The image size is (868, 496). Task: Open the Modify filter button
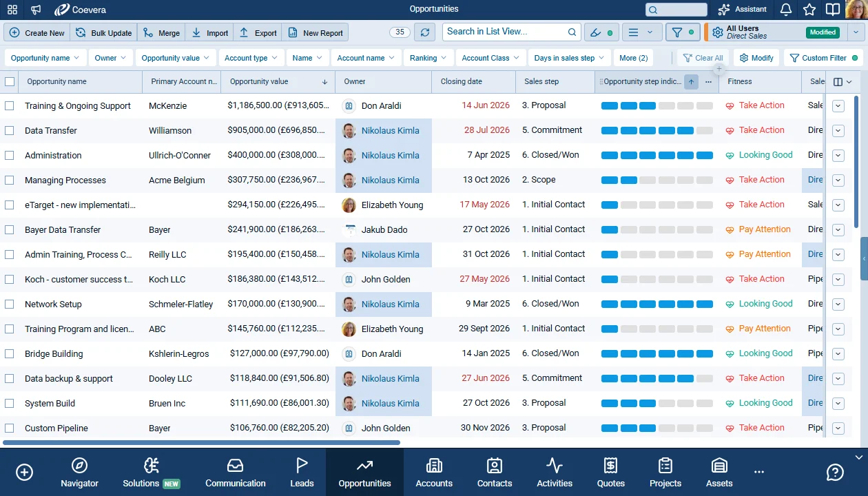(756, 58)
